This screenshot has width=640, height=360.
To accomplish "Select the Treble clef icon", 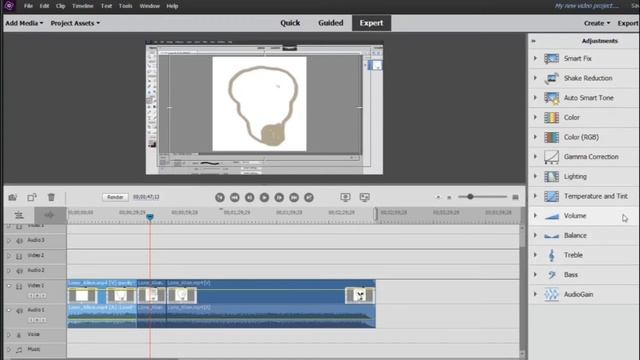I will tap(551, 255).
